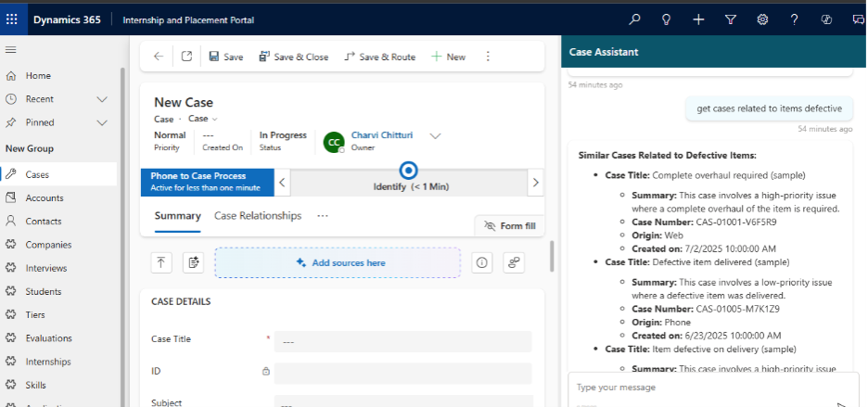The image size is (868, 407).
Task: Click the Case Title input field
Action: click(x=402, y=341)
